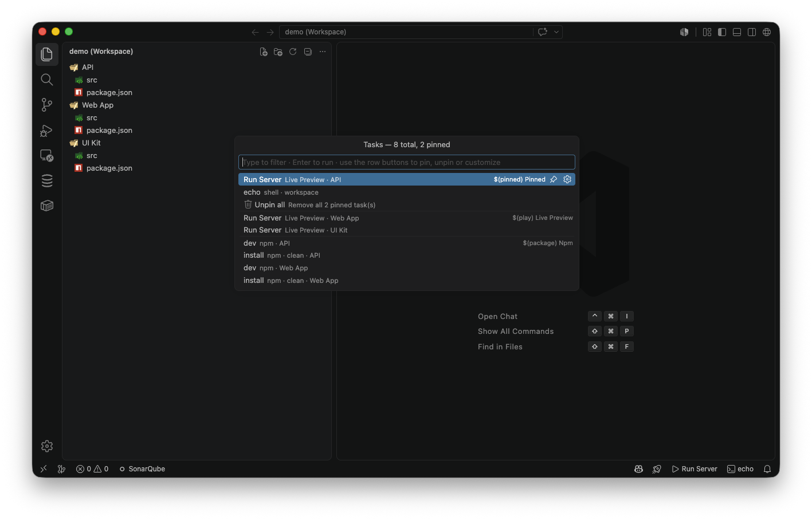Collapse the Web App root folder

(x=197, y=105)
